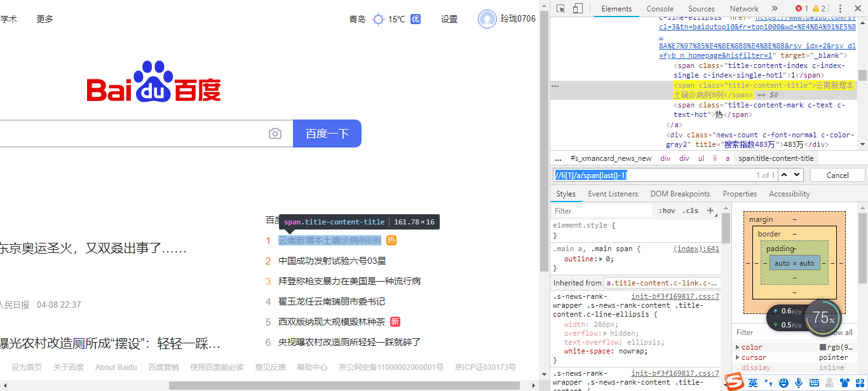
Task: Open the user avatar profile picture
Action: point(487,19)
